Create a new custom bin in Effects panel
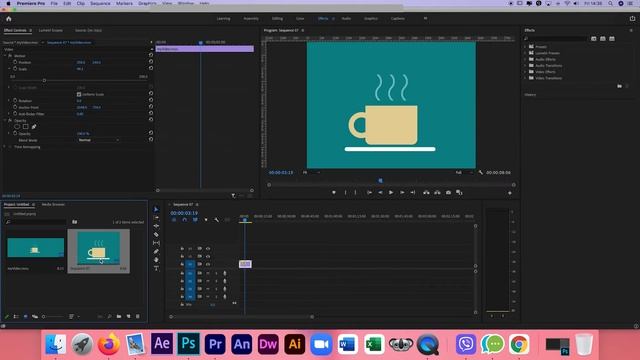The width and height of the screenshot is (640, 360). (x=619, y=86)
